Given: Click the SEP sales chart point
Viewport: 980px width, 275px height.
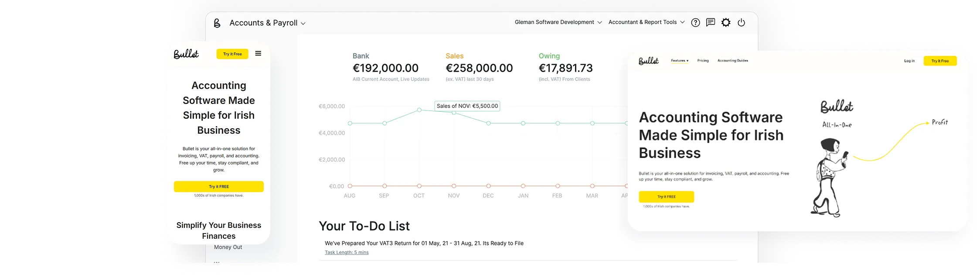Looking at the screenshot, I should (385, 124).
